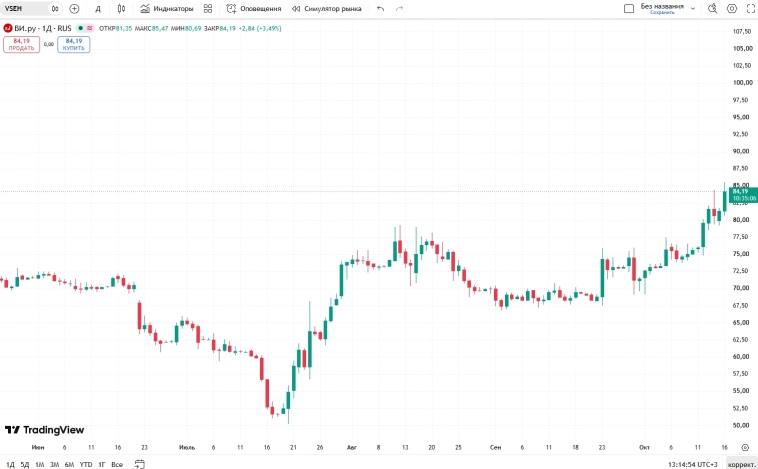Click the ЗАКР 84,19 close value

[219, 29]
